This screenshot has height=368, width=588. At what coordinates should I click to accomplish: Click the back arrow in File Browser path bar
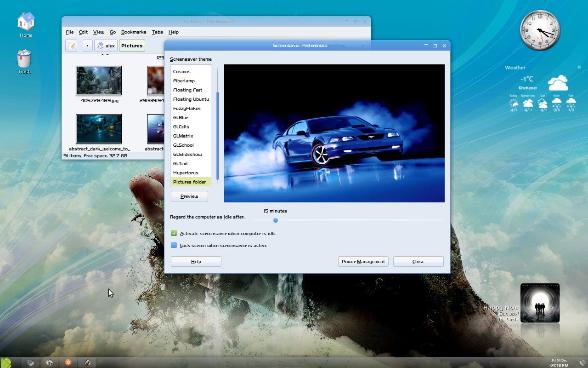(88, 46)
